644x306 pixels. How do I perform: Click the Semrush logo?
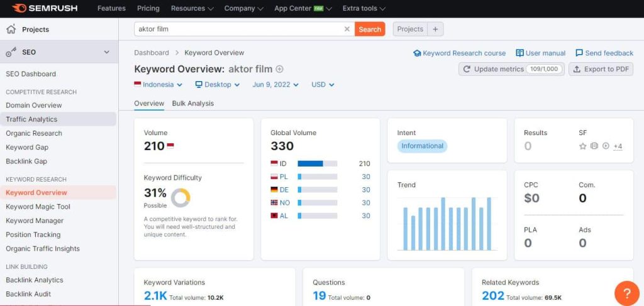tap(45, 8)
